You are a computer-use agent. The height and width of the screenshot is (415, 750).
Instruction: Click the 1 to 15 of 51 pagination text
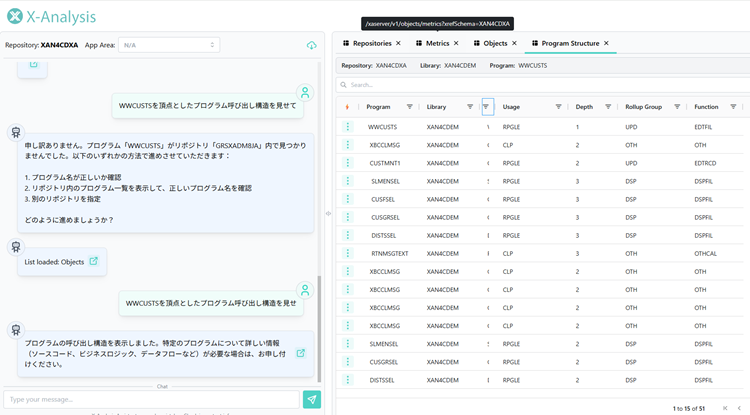(x=689, y=408)
